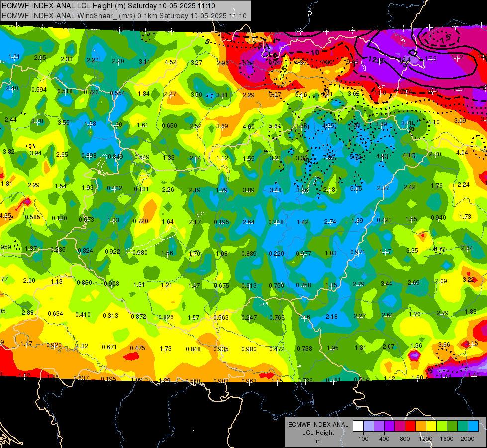Click the wind shear value 7.99
The image size is (487, 448).
click(329, 158)
